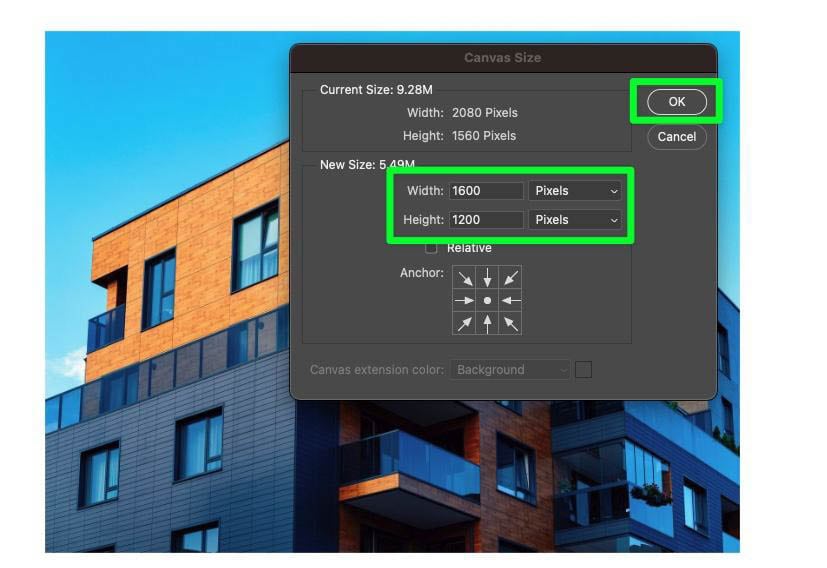Set anchor to bottom-right arrow

click(510, 323)
